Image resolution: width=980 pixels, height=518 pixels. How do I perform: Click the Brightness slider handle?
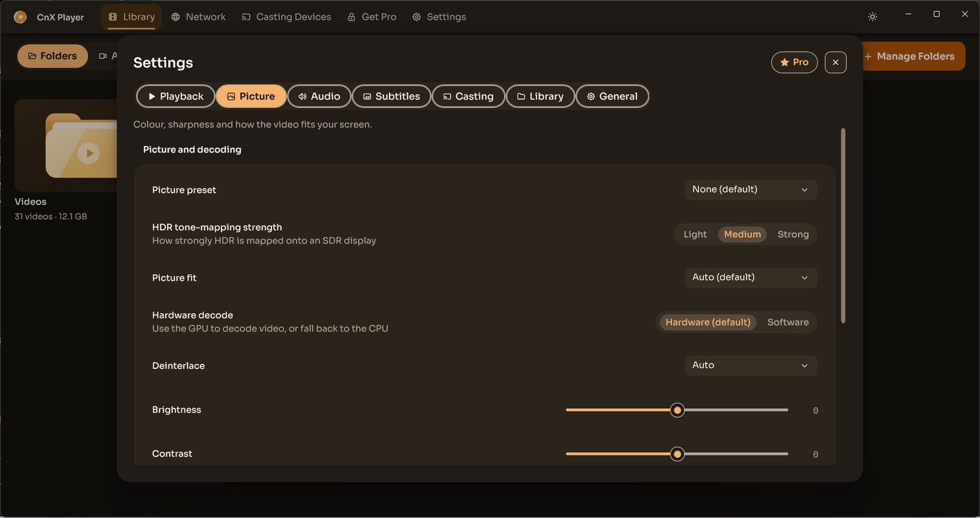point(677,410)
